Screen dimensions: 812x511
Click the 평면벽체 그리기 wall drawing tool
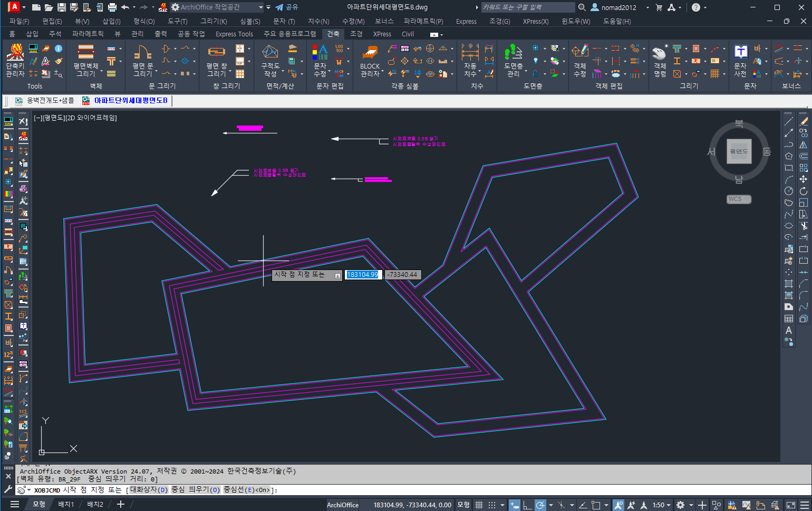point(85,60)
